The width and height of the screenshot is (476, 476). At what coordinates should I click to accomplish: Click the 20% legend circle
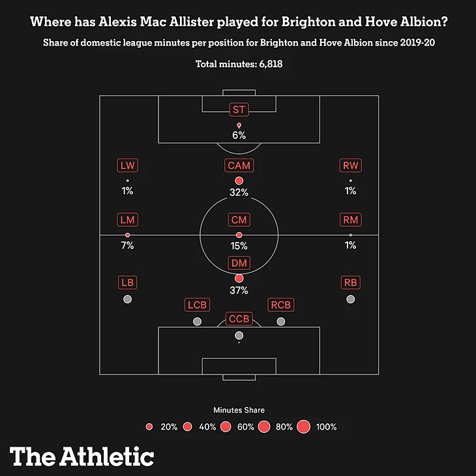[149, 427]
